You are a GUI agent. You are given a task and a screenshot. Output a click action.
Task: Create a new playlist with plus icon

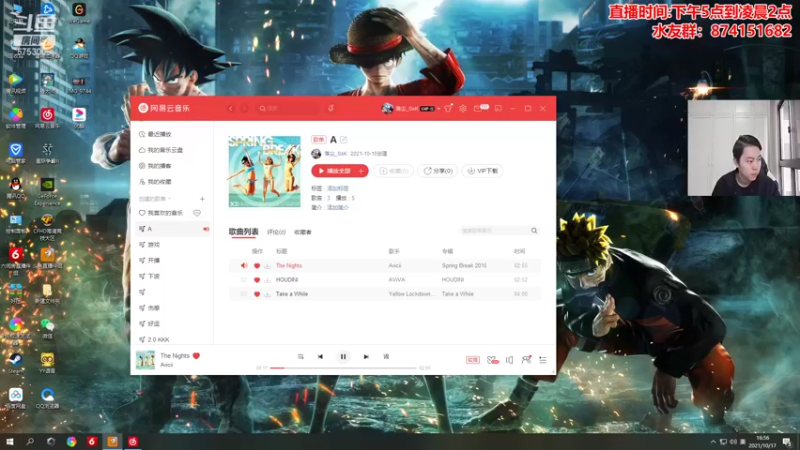point(202,199)
